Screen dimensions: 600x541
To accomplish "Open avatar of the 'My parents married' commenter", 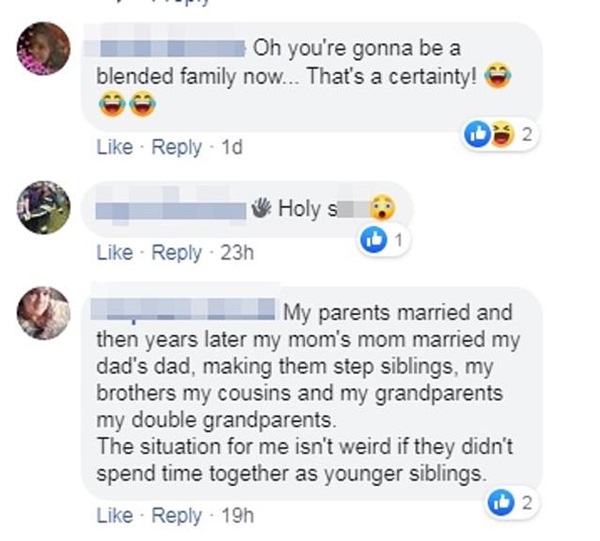I will point(44,312).
